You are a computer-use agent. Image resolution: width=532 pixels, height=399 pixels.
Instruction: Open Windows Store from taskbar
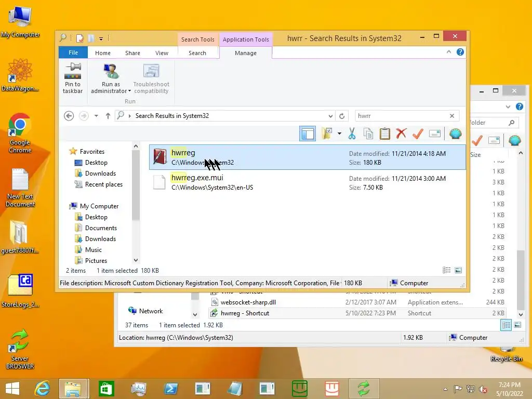(x=106, y=389)
